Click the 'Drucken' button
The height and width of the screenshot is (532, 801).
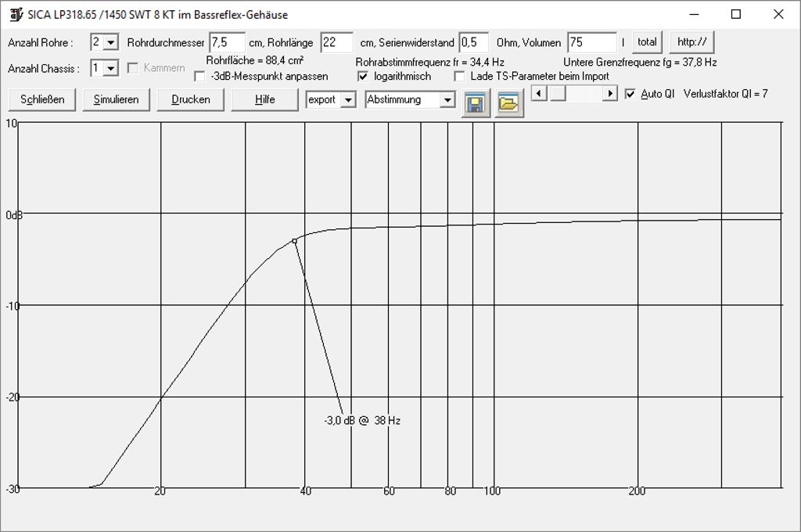coord(190,99)
